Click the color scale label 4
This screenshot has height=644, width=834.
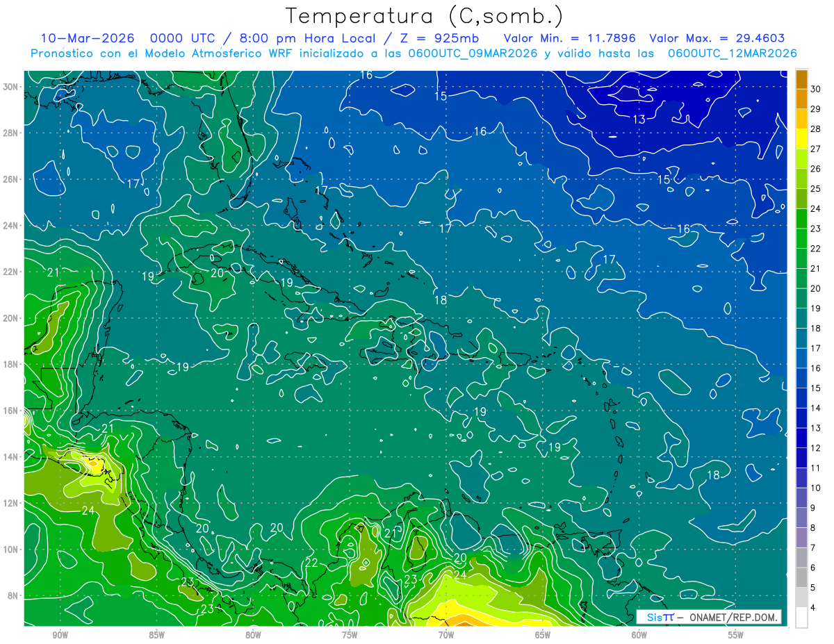click(814, 607)
